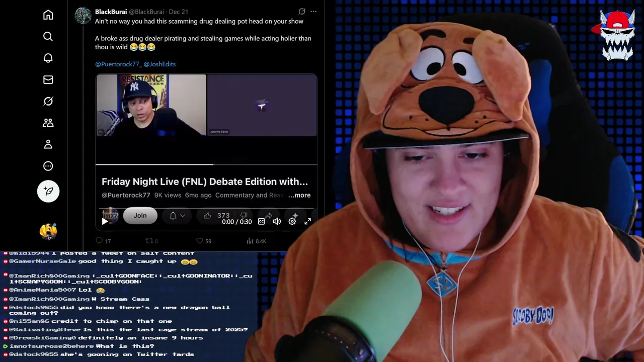Expand the ...more description link
The height and width of the screenshot is (362, 644).
(299, 195)
